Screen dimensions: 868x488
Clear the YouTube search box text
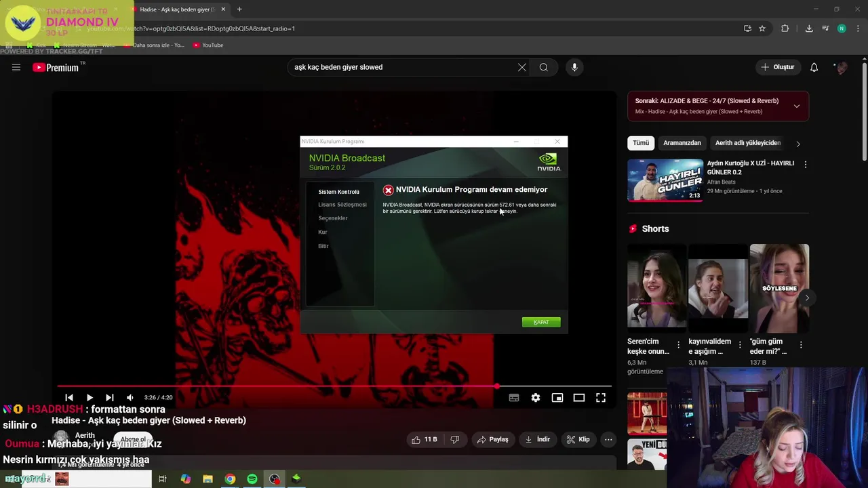[522, 67]
